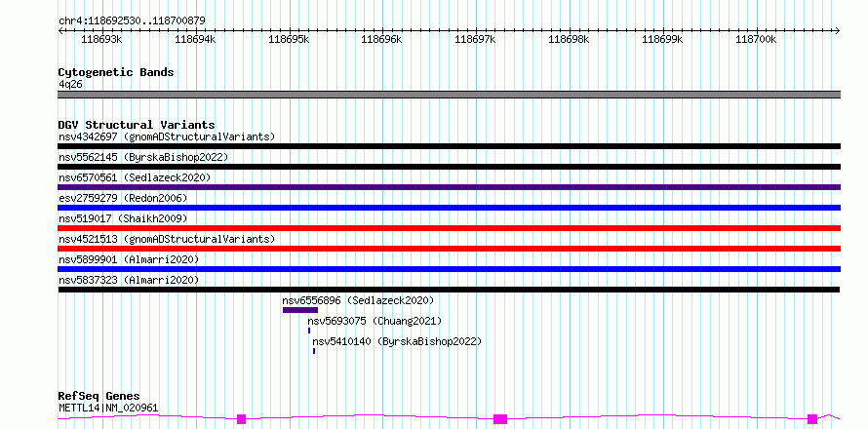Click the METTL14|NM_020961 gene label
This screenshot has width=868, height=429.
pos(108,408)
